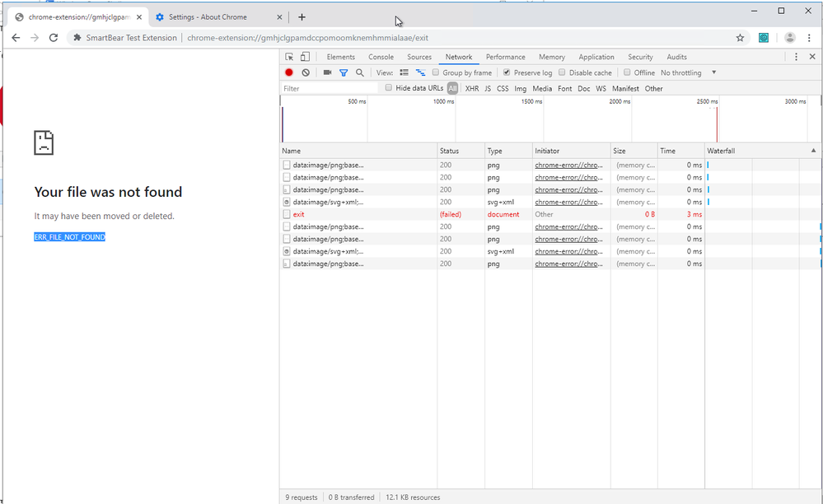Screen dimensions: 823x504
Task: Stop recording network log with red button
Action: click(289, 72)
